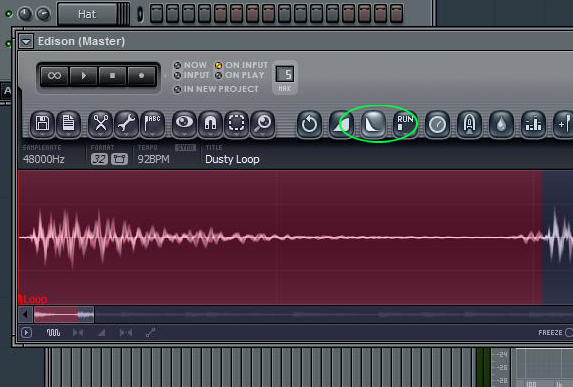Image resolution: width=573 pixels, height=387 pixels.
Task: Click the blur droplet icon
Action: coord(501,124)
